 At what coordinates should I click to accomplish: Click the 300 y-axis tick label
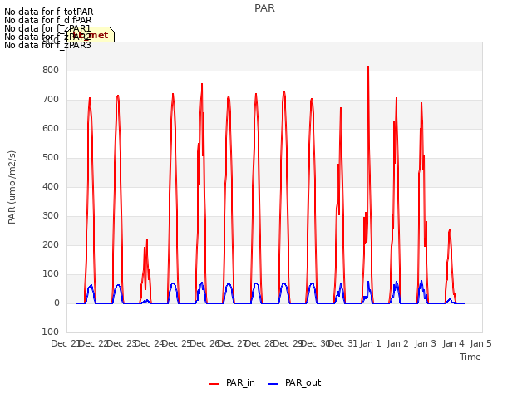(51, 216)
